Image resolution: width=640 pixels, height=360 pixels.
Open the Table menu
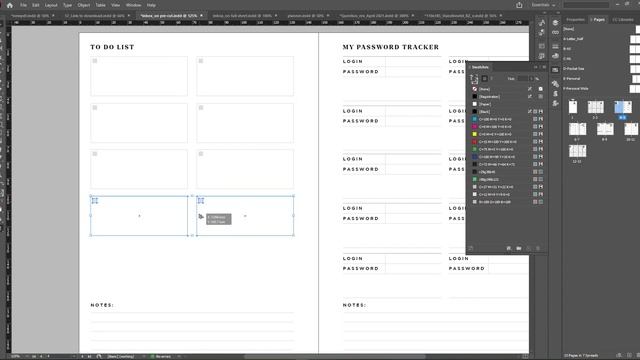click(100, 5)
